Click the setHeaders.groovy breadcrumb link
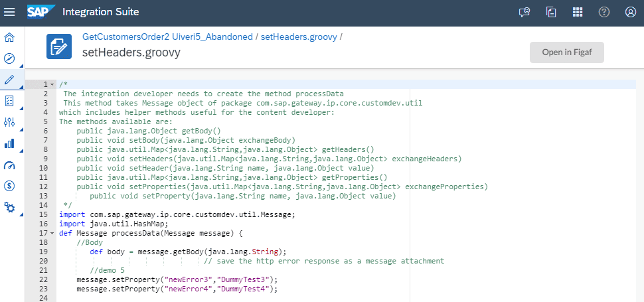The height and width of the screenshot is (302, 644). tap(299, 37)
